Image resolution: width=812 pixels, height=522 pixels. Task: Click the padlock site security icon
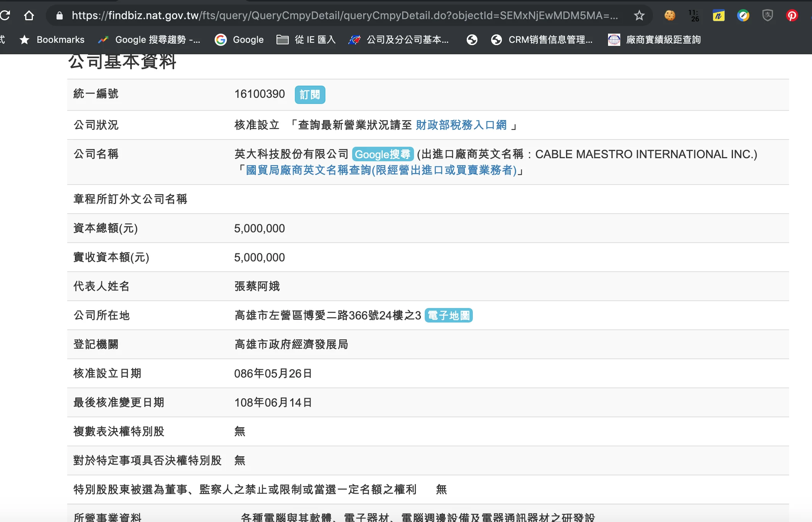click(59, 16)
